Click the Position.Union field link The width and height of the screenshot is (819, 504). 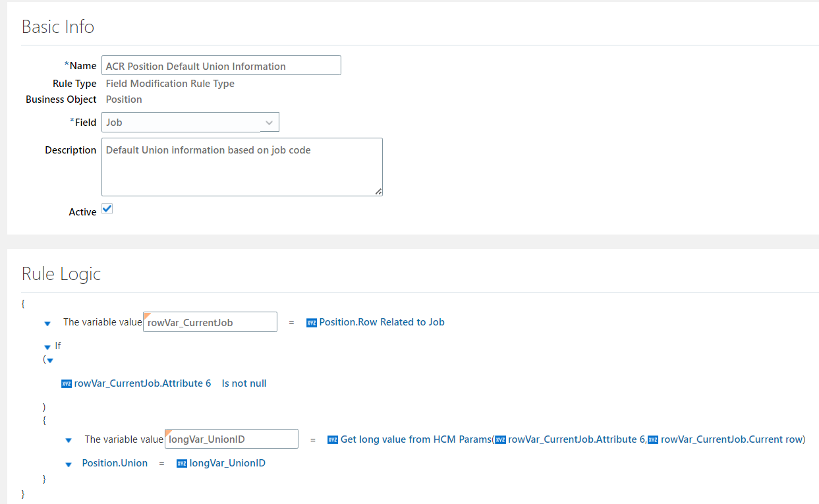[x=115, y=462]
